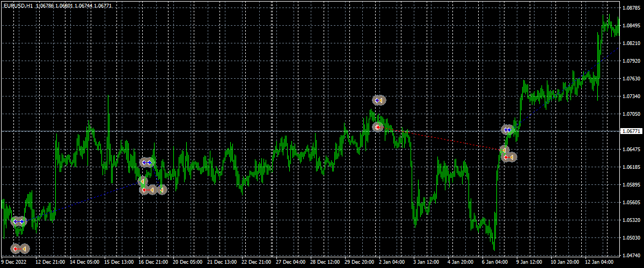The image size is (644, 268).
Task: Click the EURUSD,H1 chart title text
Action: click(19, 6)
